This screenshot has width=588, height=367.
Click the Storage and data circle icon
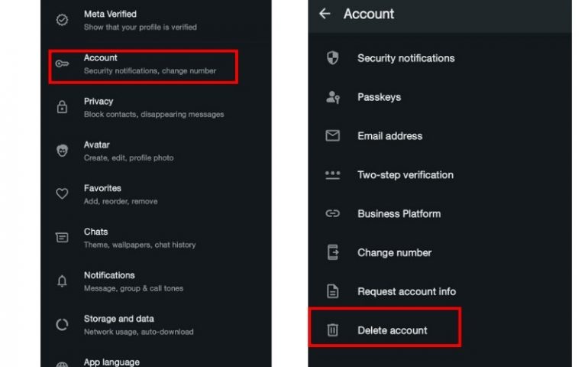(x=62, y=324)
